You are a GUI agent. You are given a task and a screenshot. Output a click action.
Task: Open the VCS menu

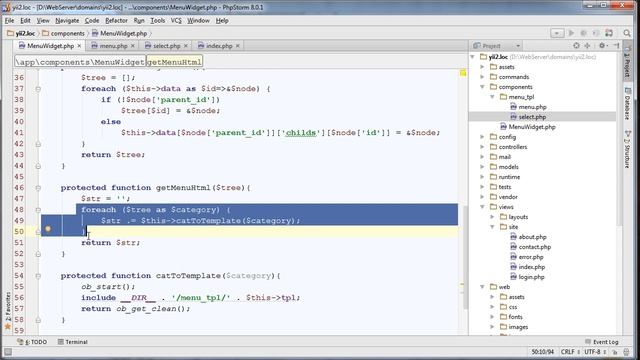[x=176, y=20]
